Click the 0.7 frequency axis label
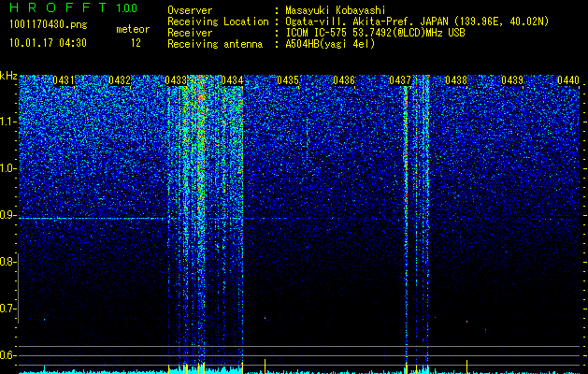Screen dimensions: 588x374 [x=7, y=309]
